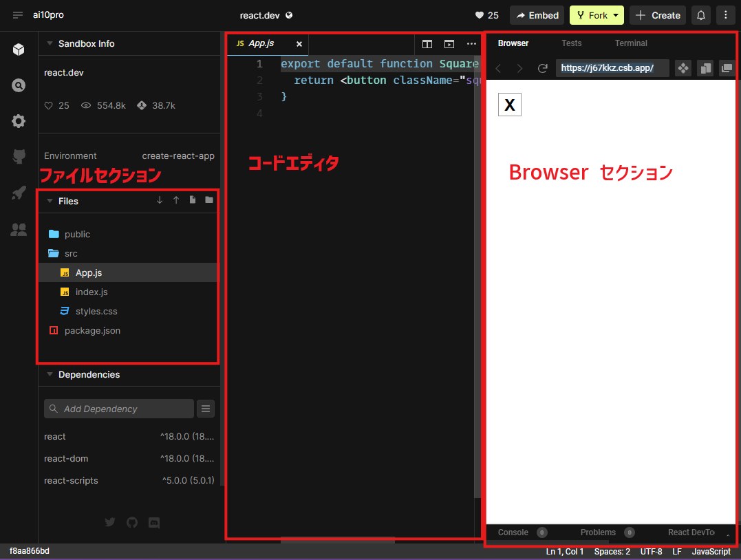Open the sandbox Settings gear icon

19,121
